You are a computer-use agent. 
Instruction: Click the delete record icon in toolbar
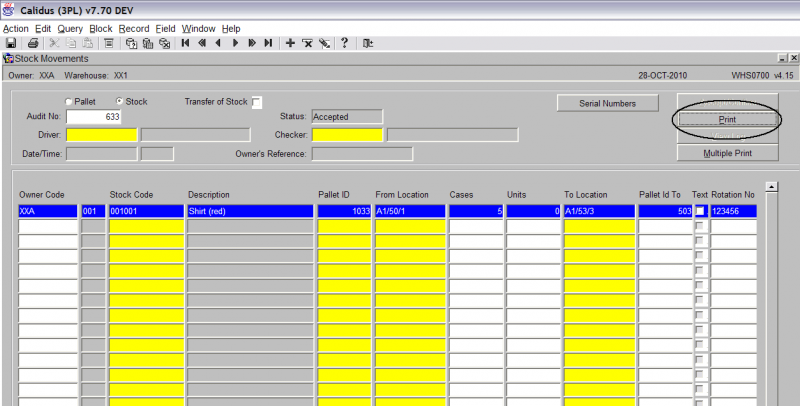click(x=307, y=43)
